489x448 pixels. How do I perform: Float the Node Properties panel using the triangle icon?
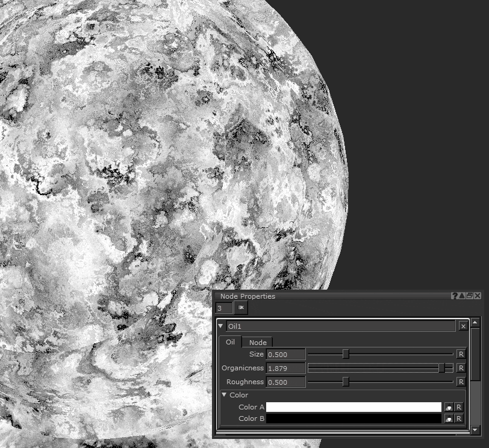click(462, 296)
